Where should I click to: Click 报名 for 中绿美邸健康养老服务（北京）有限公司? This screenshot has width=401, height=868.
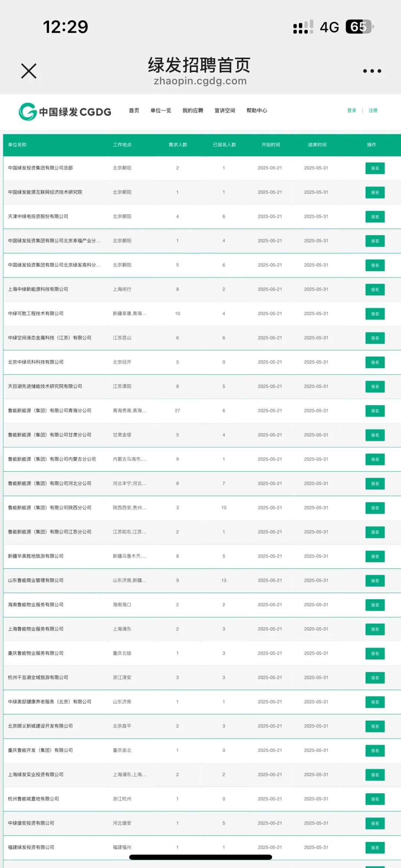click(375, 702)
